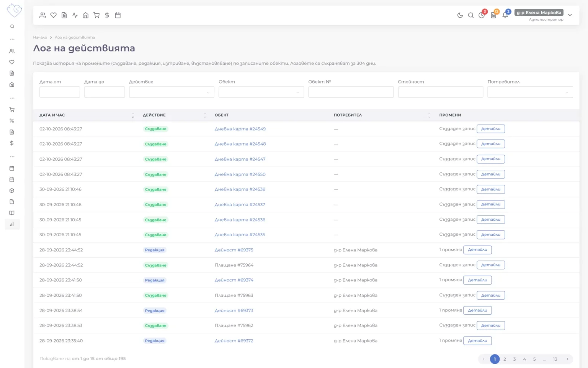Open the clipboard icon with badge 12
588x368 pixels.
(x=493, y=15)
